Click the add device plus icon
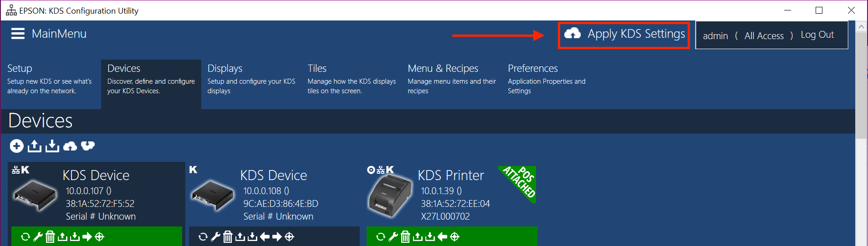 [17, 146]
